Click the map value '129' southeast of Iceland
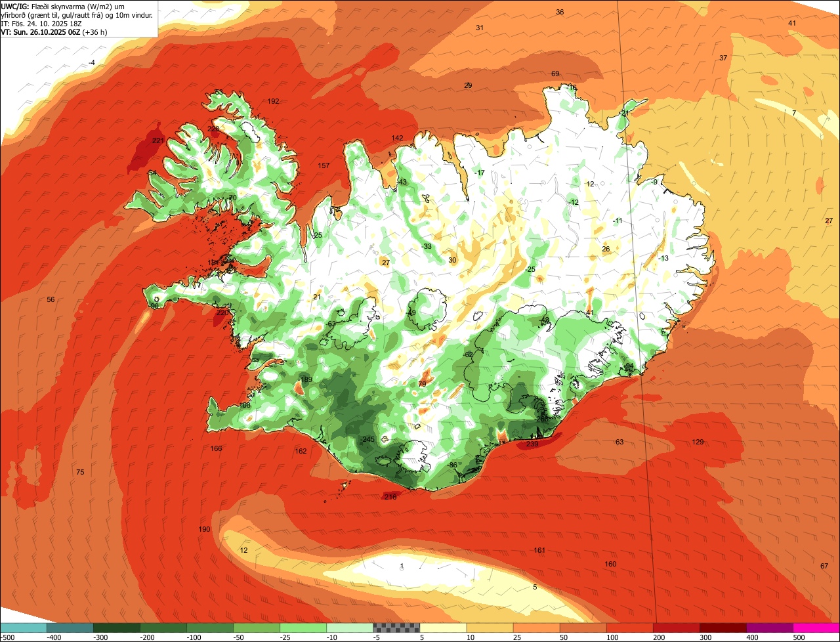Screen dimensions: 840x642 pyautogui.click(x=698, y=442)
